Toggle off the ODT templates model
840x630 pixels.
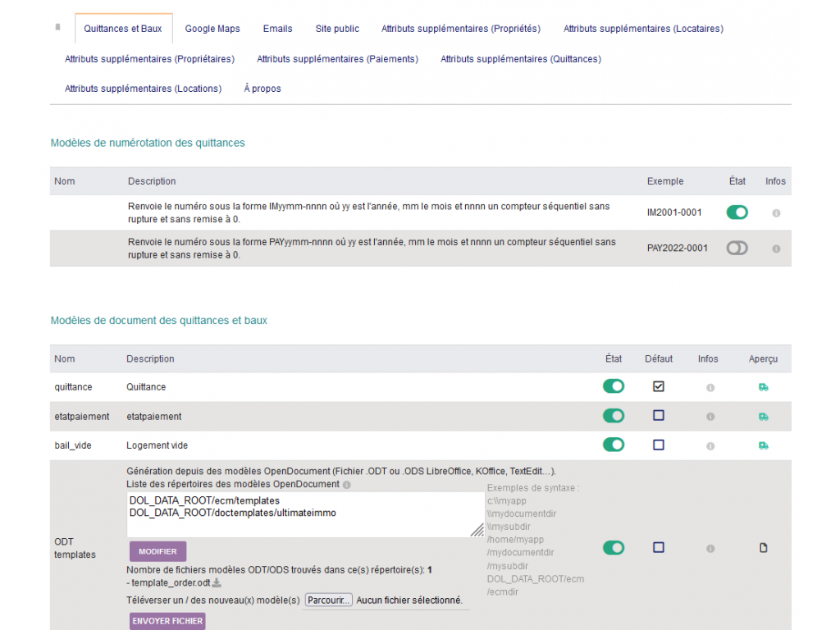(614, 547)
